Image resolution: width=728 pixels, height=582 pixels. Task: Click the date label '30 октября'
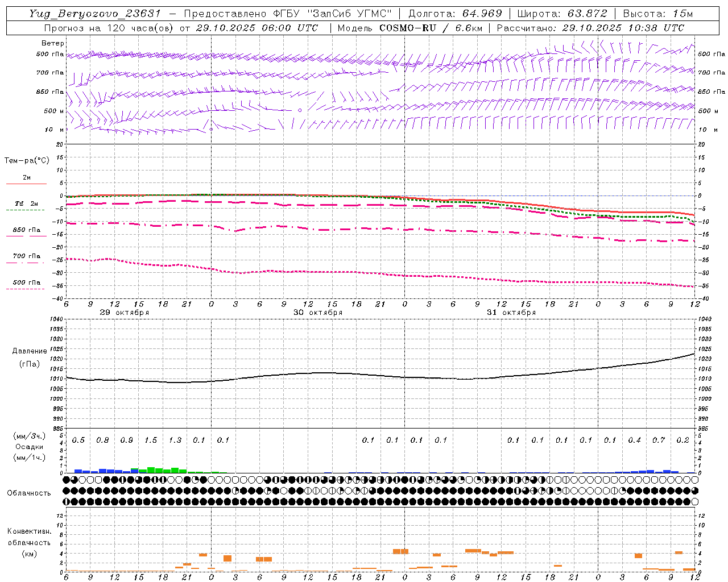(318, 313)
